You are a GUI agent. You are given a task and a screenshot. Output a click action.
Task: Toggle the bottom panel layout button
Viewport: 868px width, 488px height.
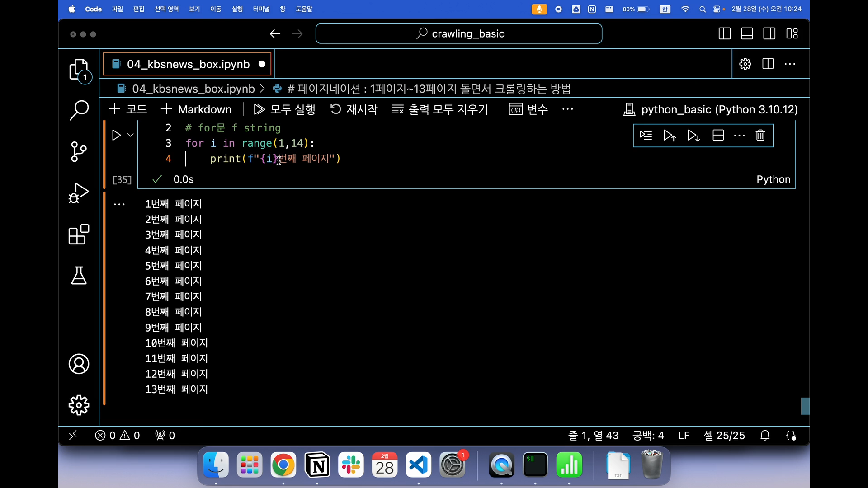747,34
